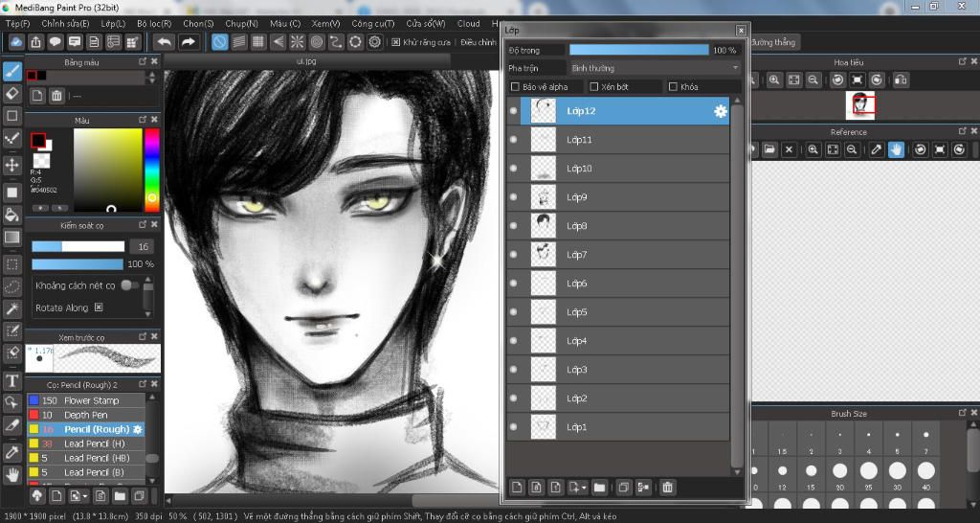The image size is (980, 523).
Task: Open Xem(V) menu
Action: click(x=325, y=24)
